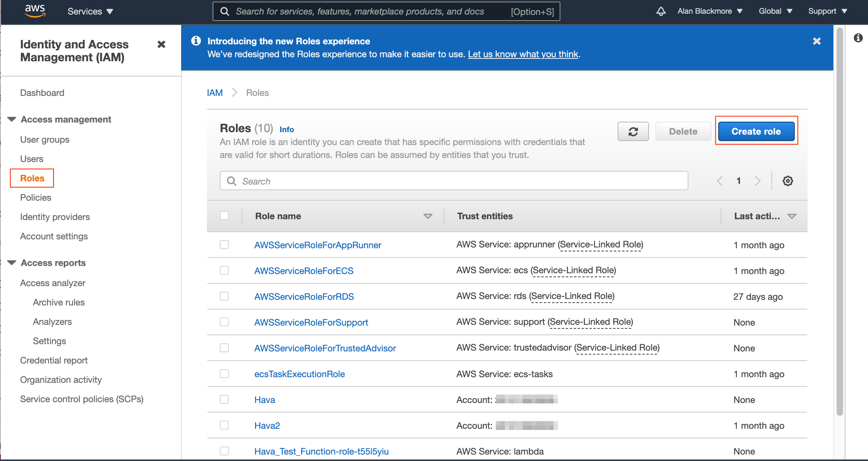Check the box next to AWSServiceRoleForECS
The height and width of the screenshot is (461, 868).
pos(224,270)
